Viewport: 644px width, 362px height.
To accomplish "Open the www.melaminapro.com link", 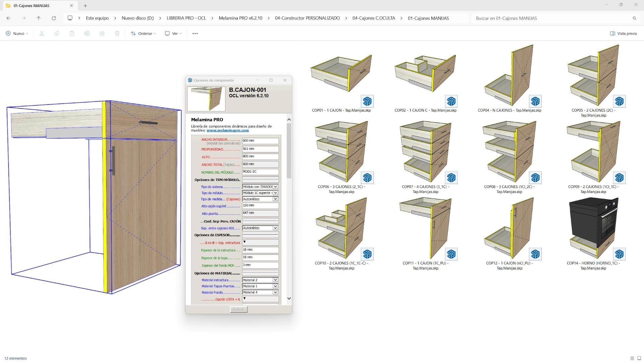I will (x=227, y=130).
